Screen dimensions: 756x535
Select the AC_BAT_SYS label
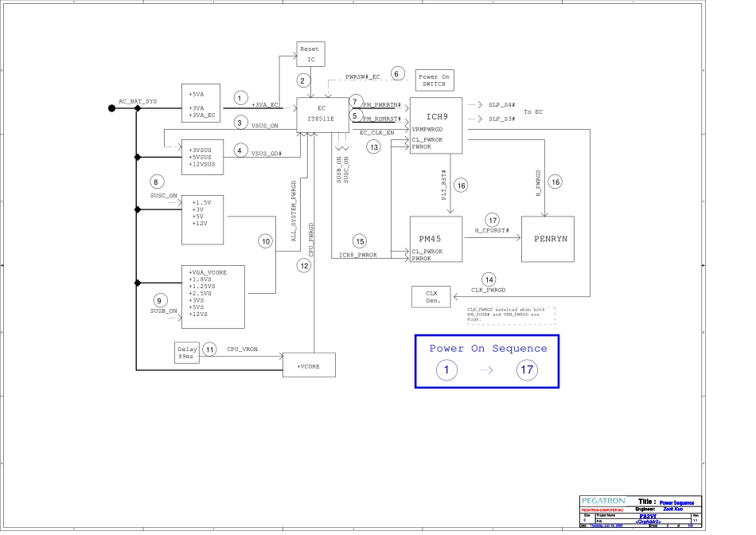click(x=138, y=101)
